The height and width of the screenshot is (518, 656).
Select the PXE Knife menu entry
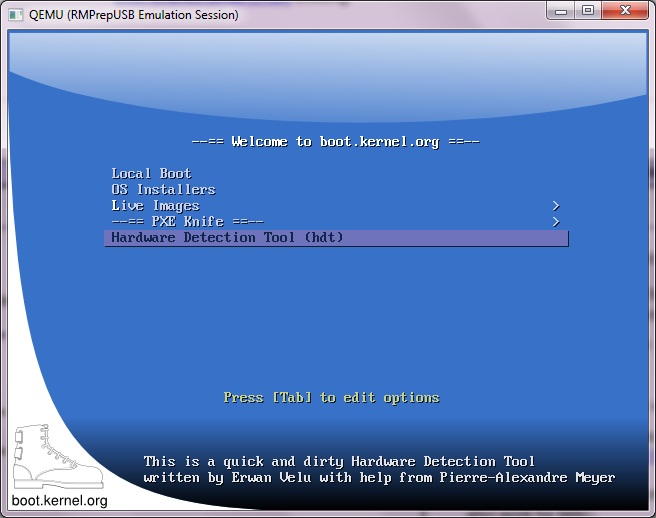[336, 221]
